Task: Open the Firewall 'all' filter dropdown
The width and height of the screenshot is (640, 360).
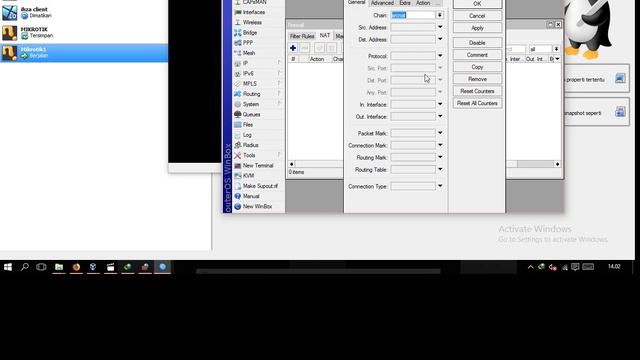Action: (556, 49)
